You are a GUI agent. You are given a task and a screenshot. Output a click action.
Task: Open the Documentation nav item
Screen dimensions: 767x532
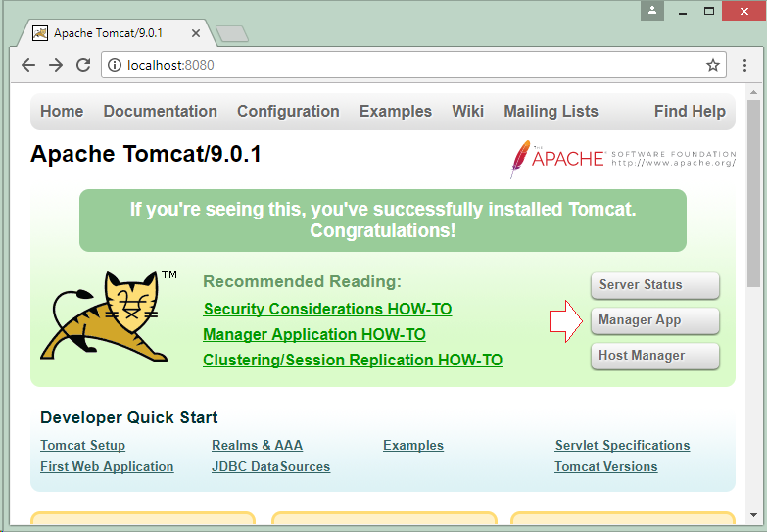[160, 111]
